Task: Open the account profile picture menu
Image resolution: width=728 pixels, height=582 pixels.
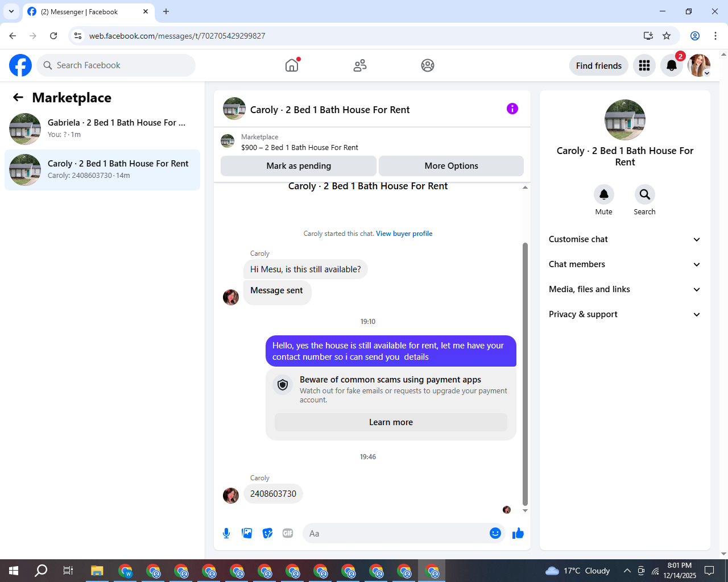Action: (699, 65)
